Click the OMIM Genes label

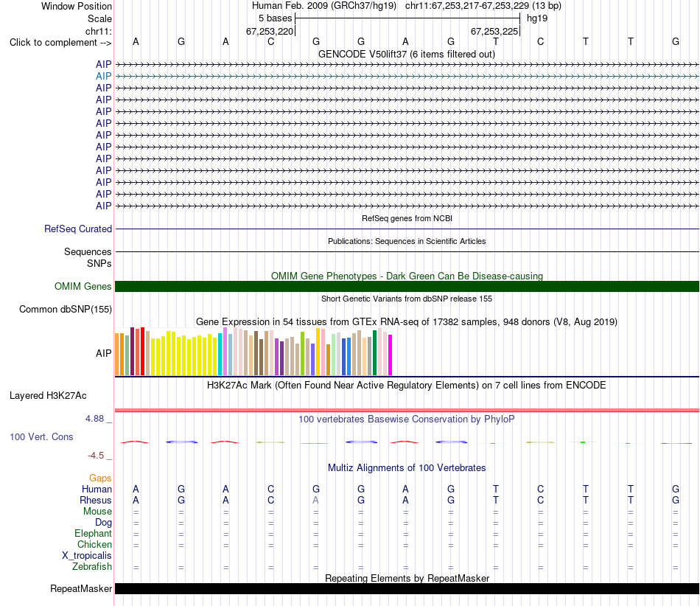[83, 286]
